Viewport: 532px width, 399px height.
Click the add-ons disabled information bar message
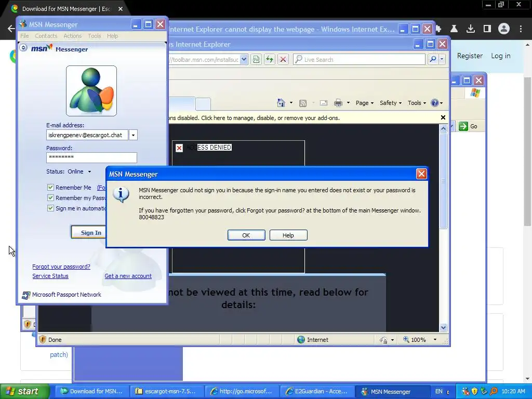pos(254,118)
